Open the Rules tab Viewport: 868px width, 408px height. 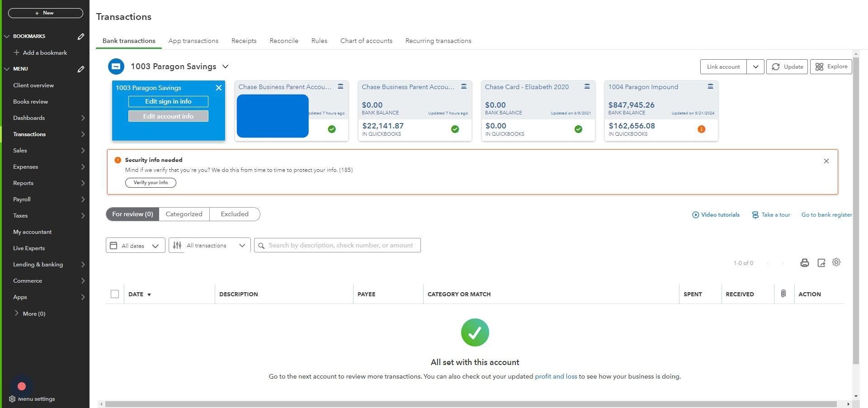click(x=319, y=41)
